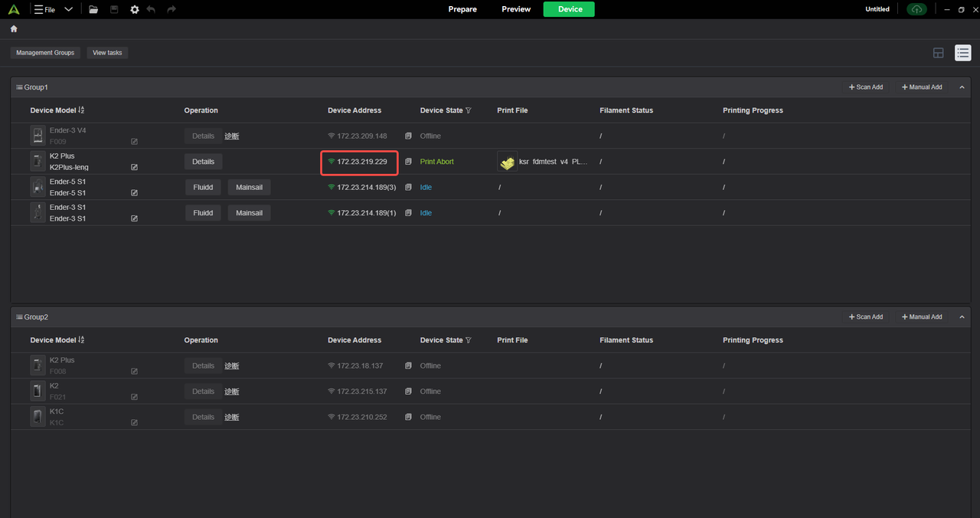Click the green cloud upload icon
This screenshot has height=518, width=980.
916,9
